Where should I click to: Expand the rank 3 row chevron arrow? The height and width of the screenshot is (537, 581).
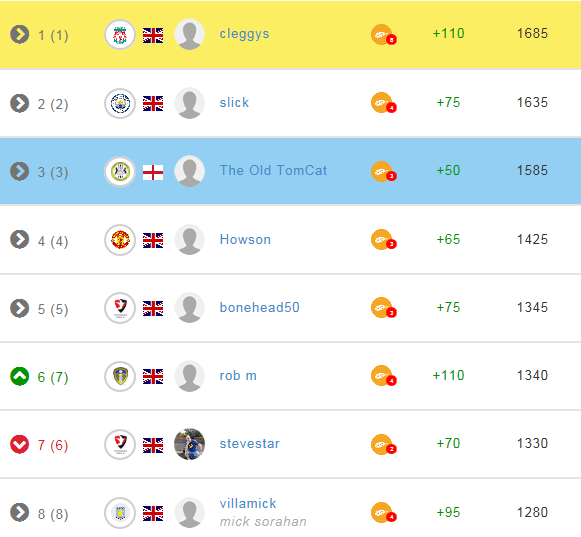coord(19,171)
